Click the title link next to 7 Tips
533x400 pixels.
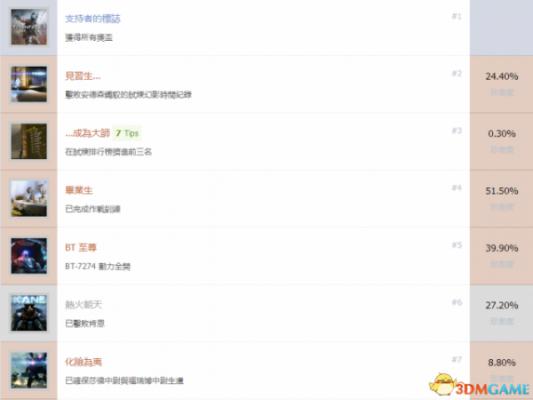87,133
